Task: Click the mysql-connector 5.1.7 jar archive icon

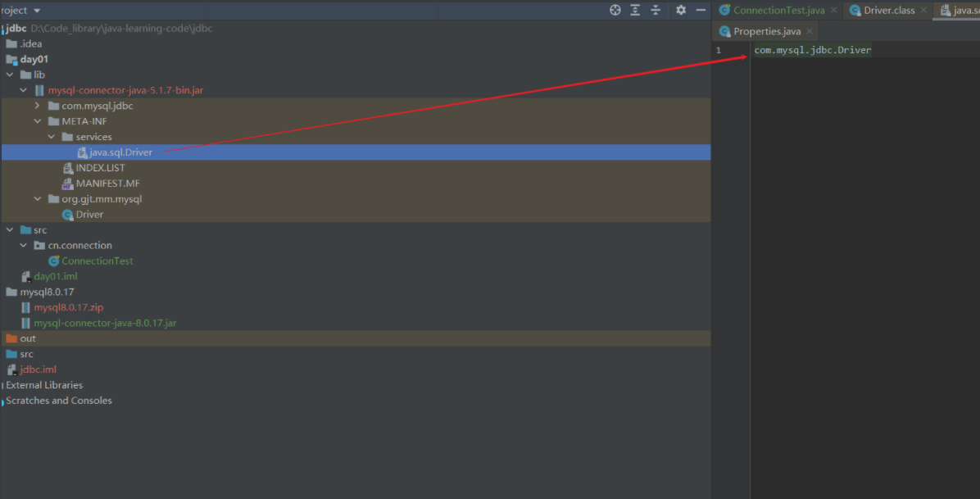Action: click(39, 90)
